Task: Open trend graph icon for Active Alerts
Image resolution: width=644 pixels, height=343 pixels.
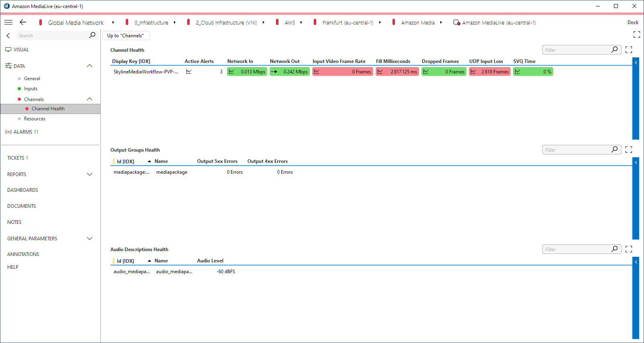Action: (189, 72)
